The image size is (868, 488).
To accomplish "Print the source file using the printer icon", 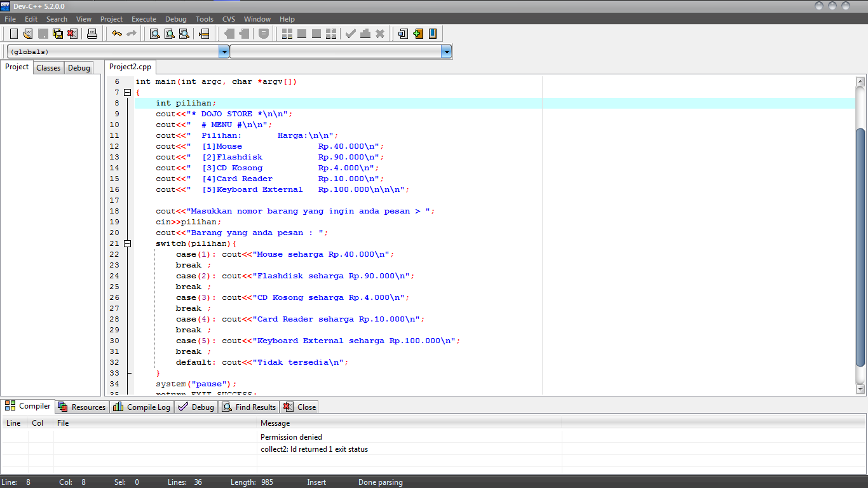I will pyautogui.click(x=92, y=34).
